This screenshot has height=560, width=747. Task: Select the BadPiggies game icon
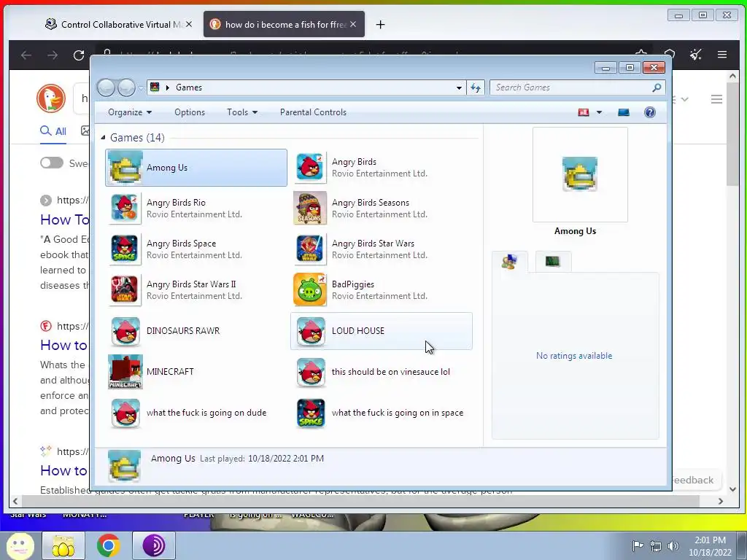tap(310, 290)
